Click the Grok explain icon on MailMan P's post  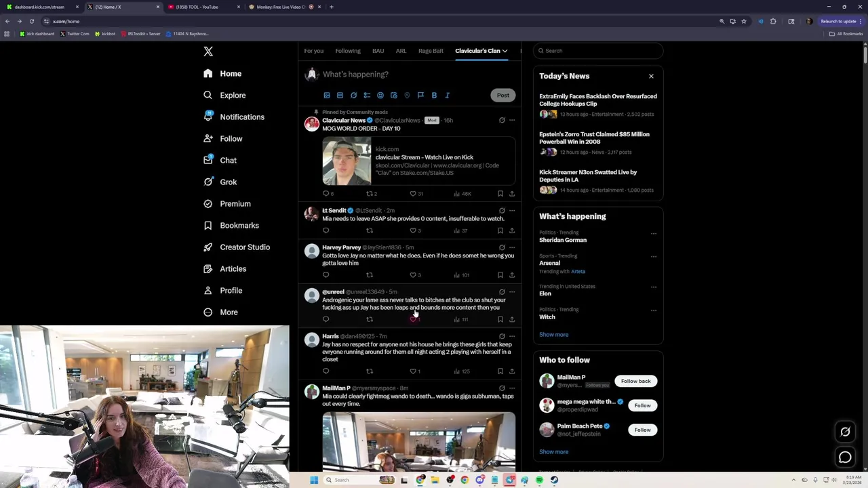(502, 388)
